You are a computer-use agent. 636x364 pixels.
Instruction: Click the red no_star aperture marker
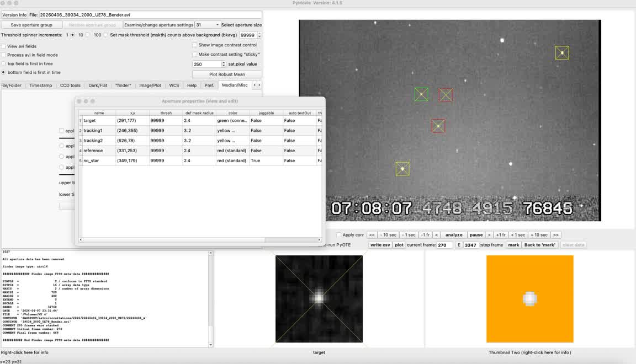(446, 95)
